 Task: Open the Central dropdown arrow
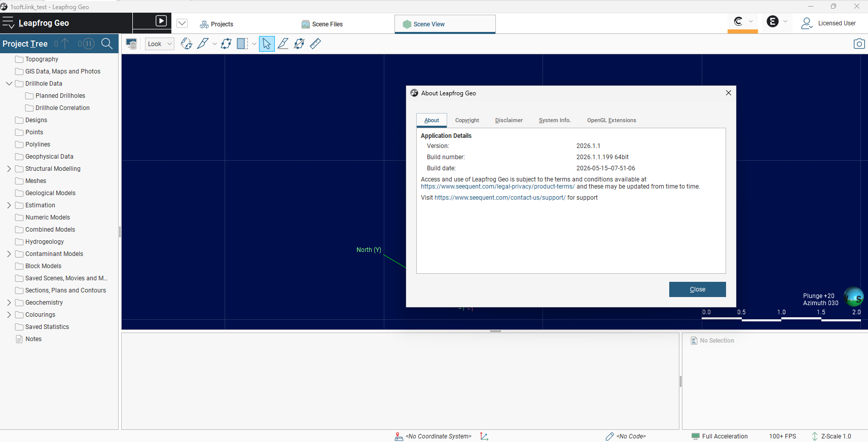click(751, 21)
